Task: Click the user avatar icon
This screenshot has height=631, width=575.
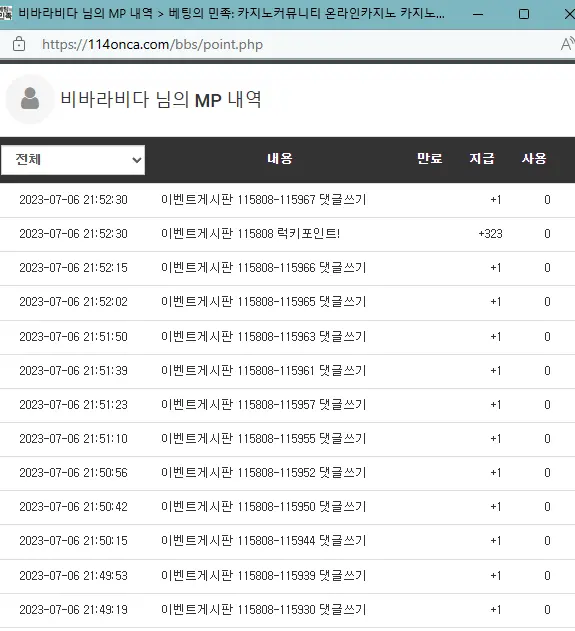Action: [30, 99]
